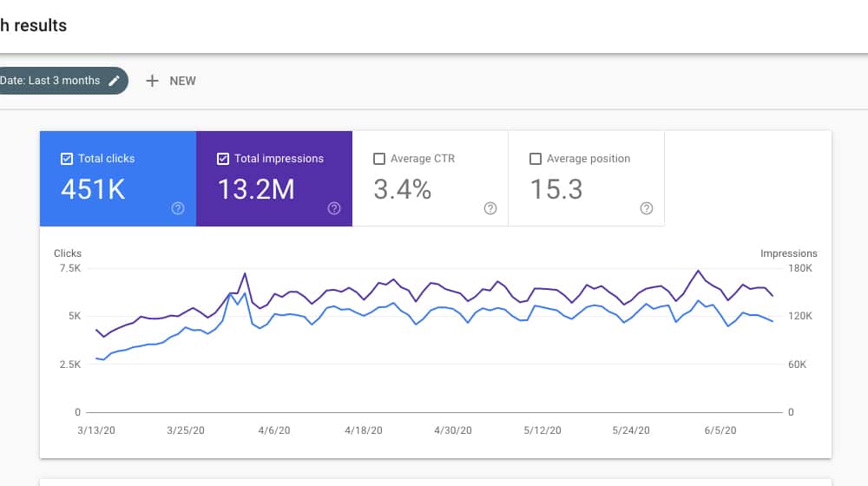Select the 451K total clicks value

coord(93,189)
